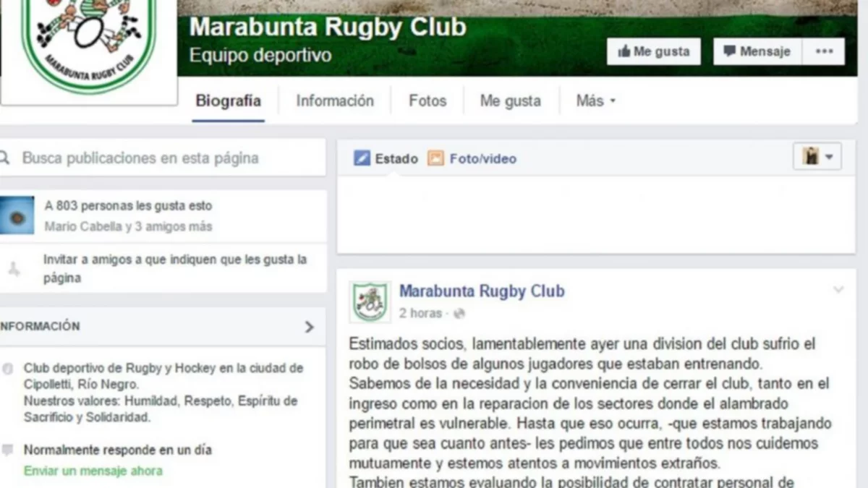Expand the INFORMACIÓN section arrow
Image resolution: width=868 pixels, height=488 pixels.
coord(309,327)
